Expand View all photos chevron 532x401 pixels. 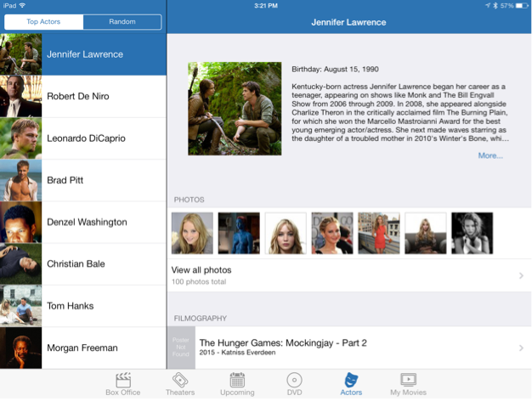[520, 275]
